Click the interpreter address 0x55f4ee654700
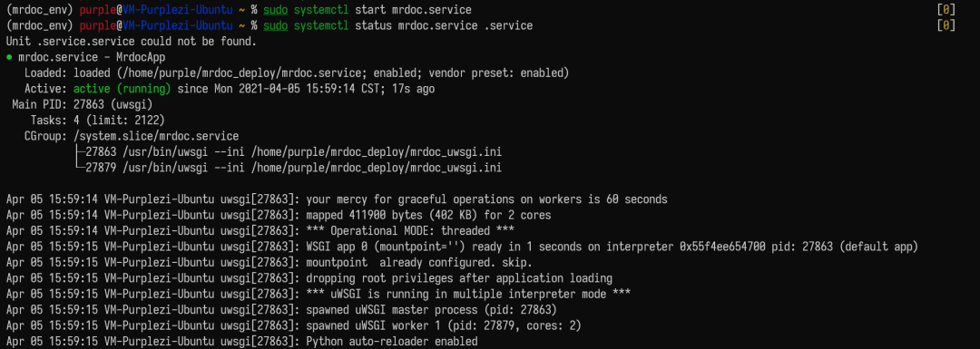This screenshot has width=980, height=349. 722,247
